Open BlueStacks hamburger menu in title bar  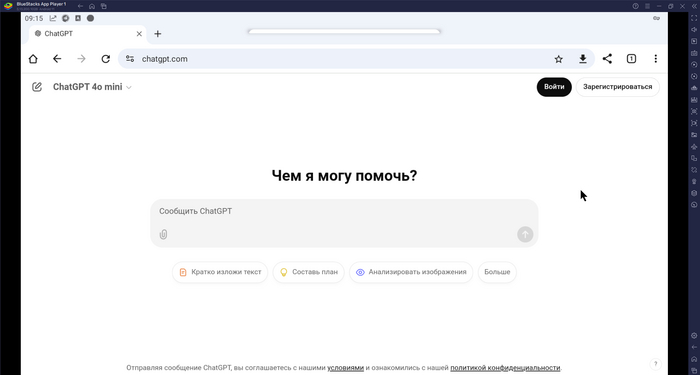point(647,6)
